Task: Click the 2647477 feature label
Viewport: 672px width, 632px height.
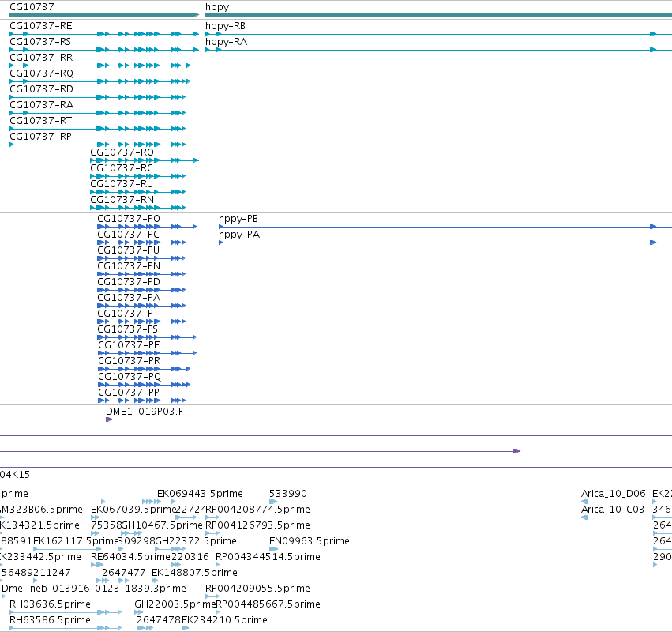Action: [123, 573]
